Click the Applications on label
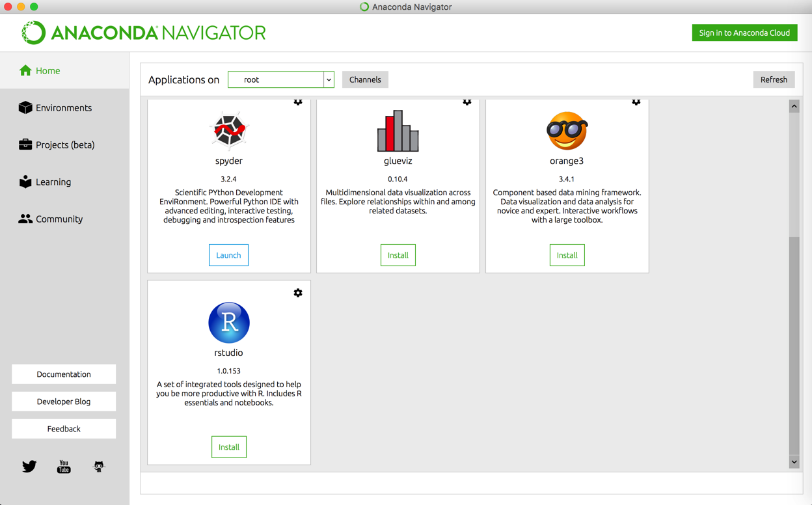The height and width of the screenshot is (505, 812). 183,79
